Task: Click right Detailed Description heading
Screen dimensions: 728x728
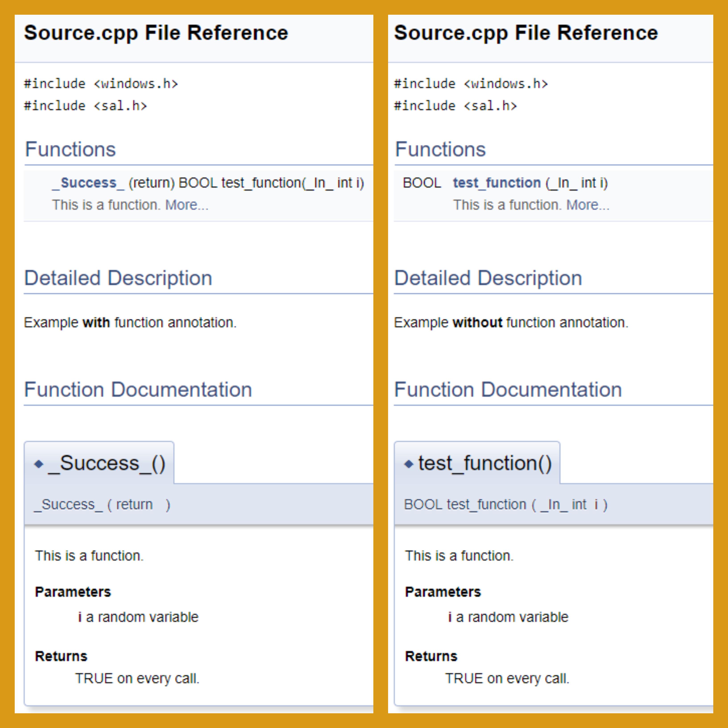Action: [x=488, y=278]
